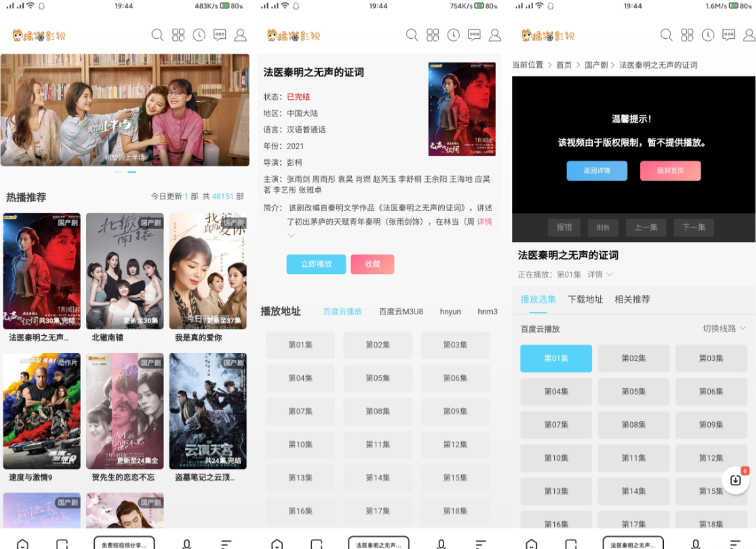The image size is (756, 549).
Task: Switch to the 播放选集 tab
Action: pos(538,299)
